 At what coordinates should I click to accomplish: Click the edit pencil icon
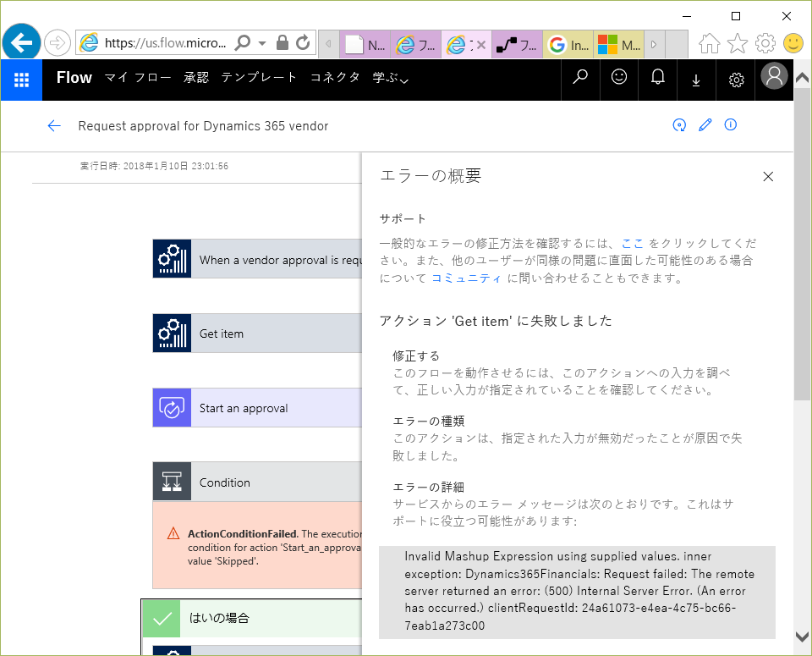[705, 125]
